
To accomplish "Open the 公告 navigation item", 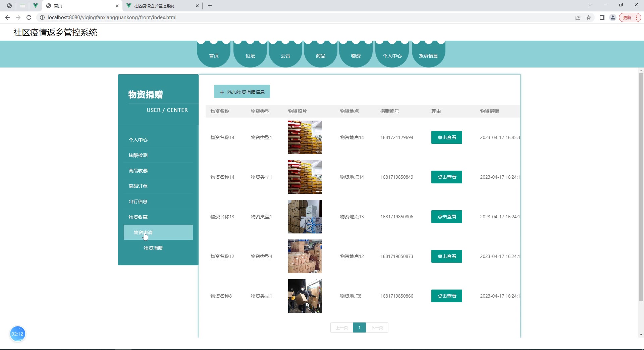I will 285,55.
